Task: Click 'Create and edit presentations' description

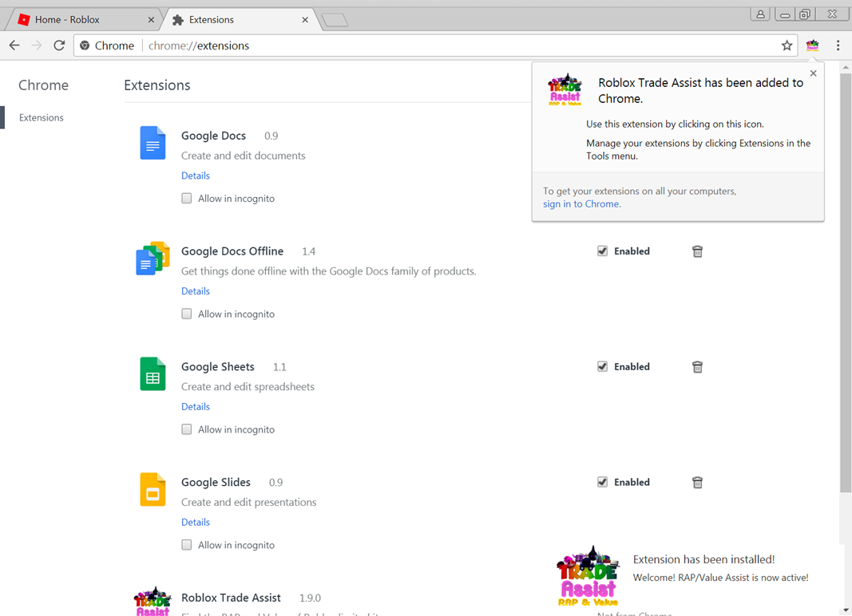Action: point(249,503)
